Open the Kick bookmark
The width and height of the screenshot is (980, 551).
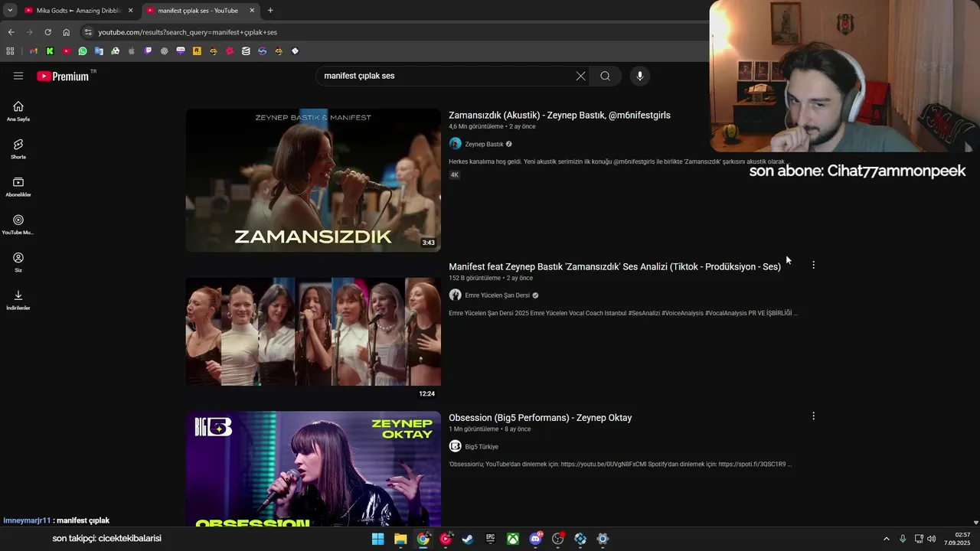click(50, 51)
